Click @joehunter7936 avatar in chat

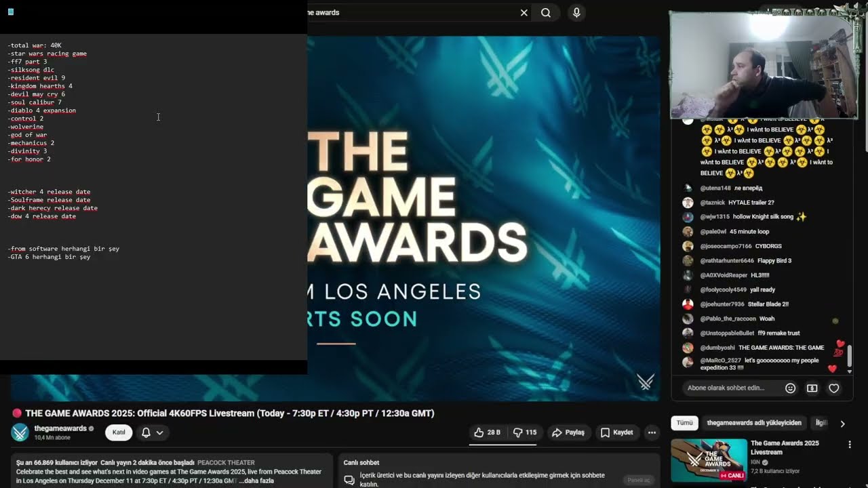688,304
